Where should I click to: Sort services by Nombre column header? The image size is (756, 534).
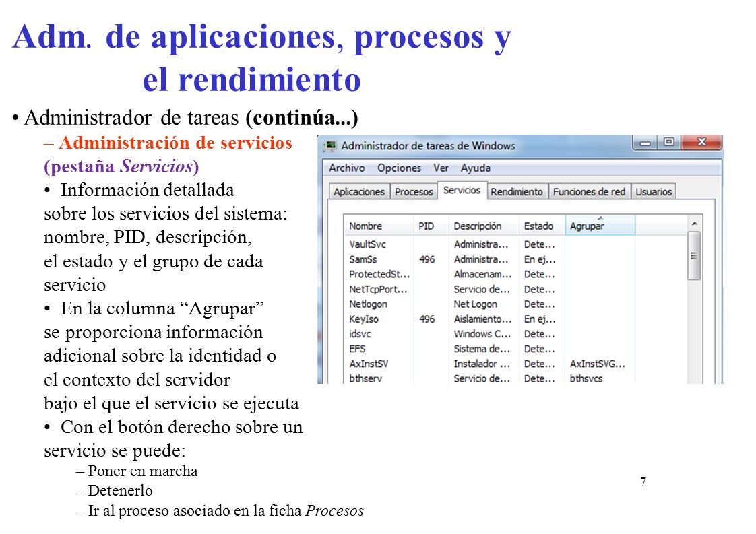pyautogui.click(x=379, y=226)
